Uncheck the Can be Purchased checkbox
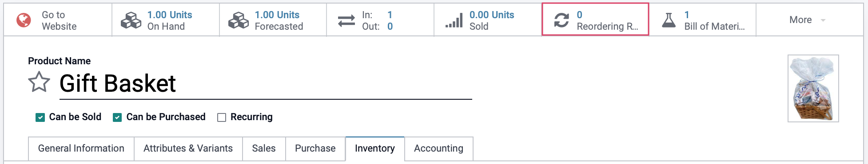868x164 pixels. 117,117
